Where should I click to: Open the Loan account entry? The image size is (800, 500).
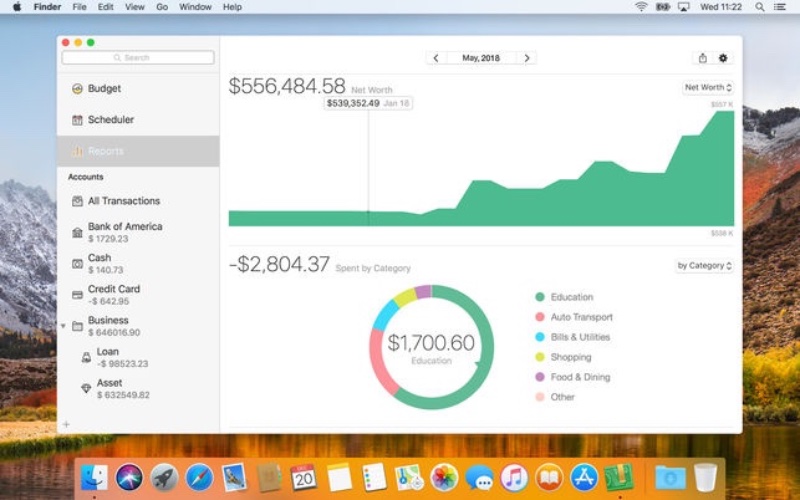click(x=107, y=357)
